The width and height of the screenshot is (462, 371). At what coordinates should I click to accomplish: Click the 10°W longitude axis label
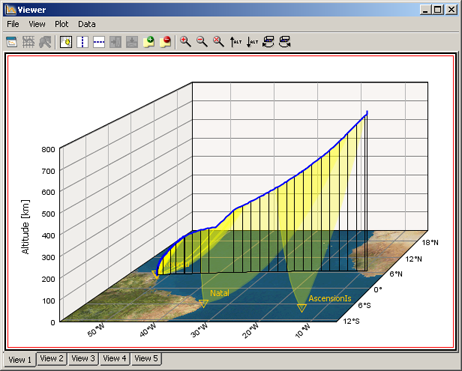tap(303, 331)
